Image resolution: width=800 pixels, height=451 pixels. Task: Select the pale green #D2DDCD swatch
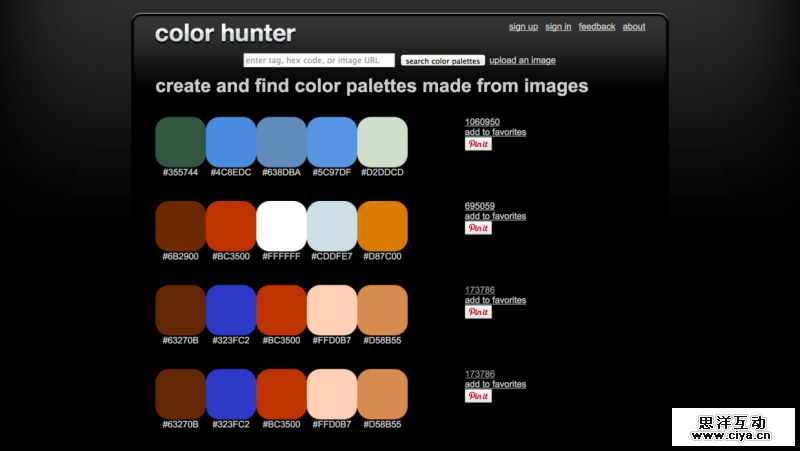(x=382, y=142)
